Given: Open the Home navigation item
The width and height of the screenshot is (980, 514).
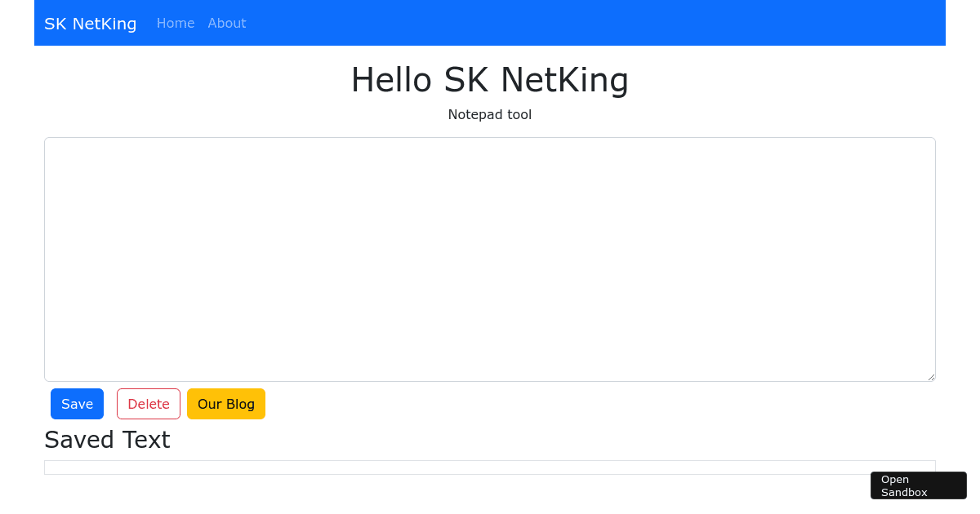Looking at the screenshot, I should coord(176,23).
